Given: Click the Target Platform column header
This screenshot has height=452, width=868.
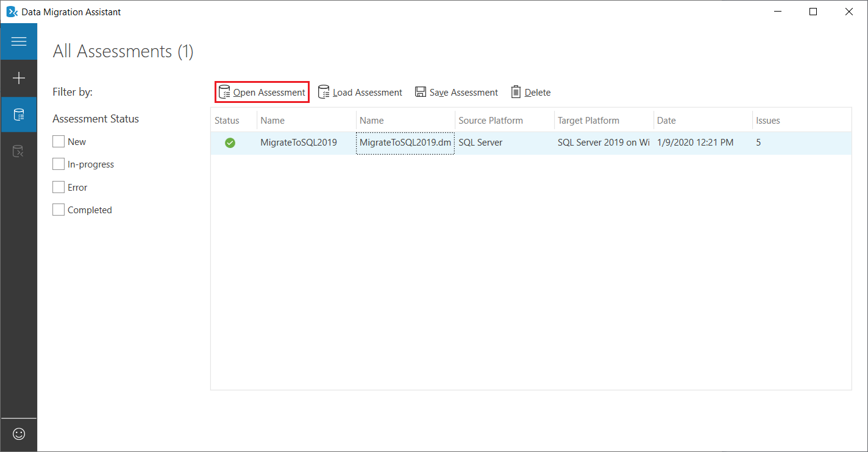Looking at the screenshot, I should pos(604,120).
